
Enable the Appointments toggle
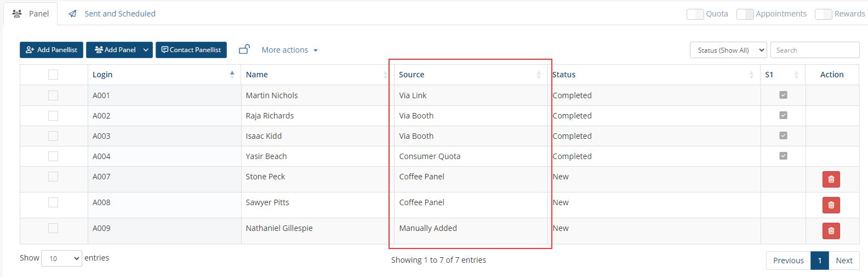pyautogui.click(x=745, y=14)
